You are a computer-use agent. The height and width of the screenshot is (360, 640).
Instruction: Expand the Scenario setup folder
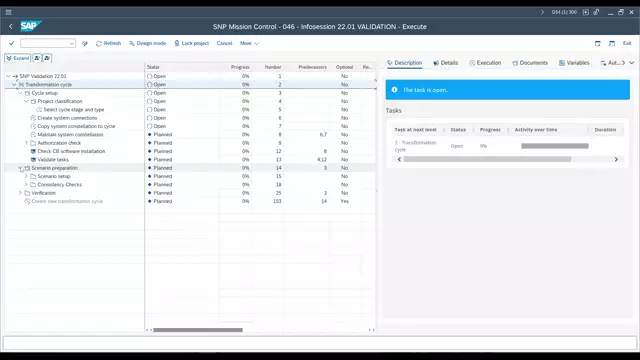[x=27, y=176]
